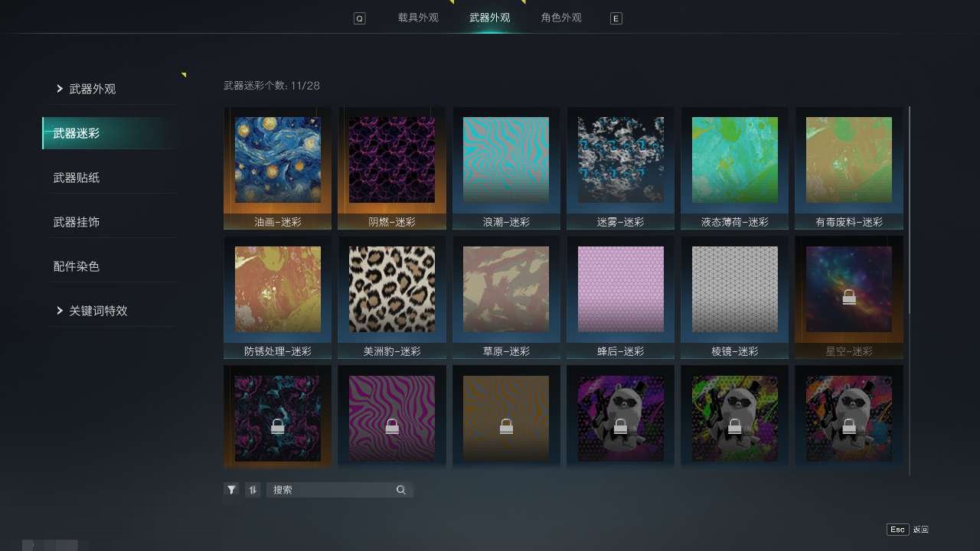This screenshot has height=551, width=980.
Task: Click the magnifier icon in the search bar
Action: (x=401, y=489)
